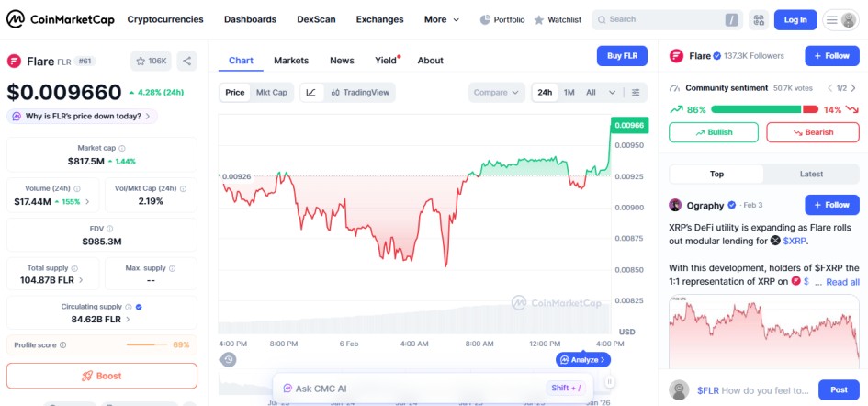Switch chart to Price view

click(235, 93)
